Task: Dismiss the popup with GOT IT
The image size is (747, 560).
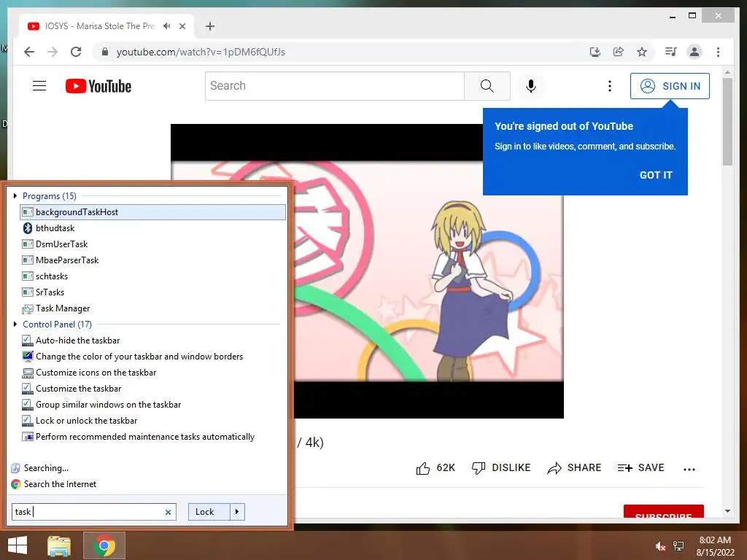Action: [656, 175]
